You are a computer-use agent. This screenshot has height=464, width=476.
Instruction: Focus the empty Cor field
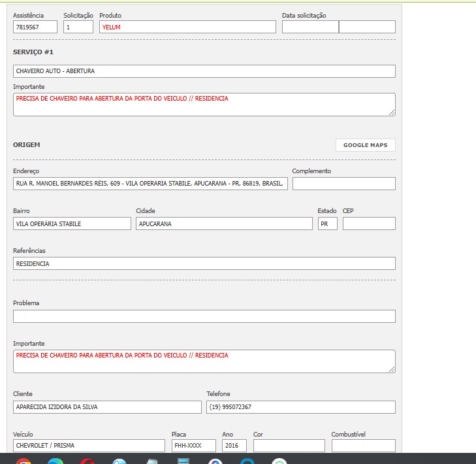tap(289, 446)
